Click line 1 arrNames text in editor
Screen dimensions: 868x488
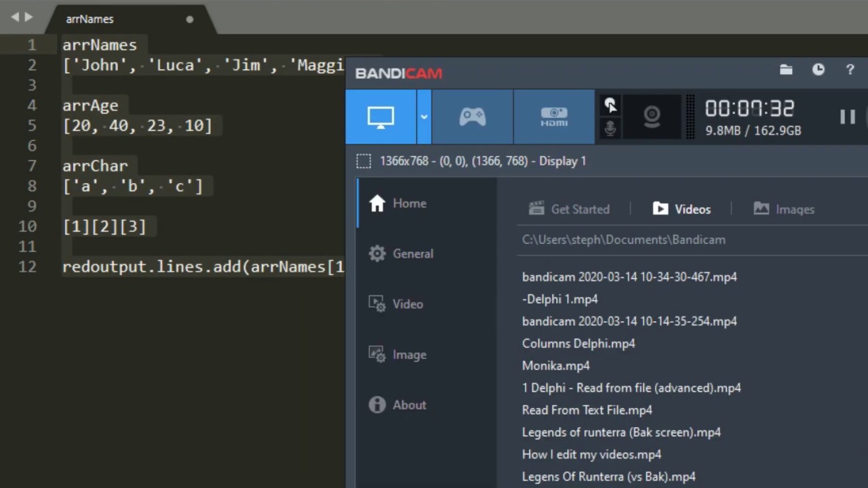click(x=100, y=45)
